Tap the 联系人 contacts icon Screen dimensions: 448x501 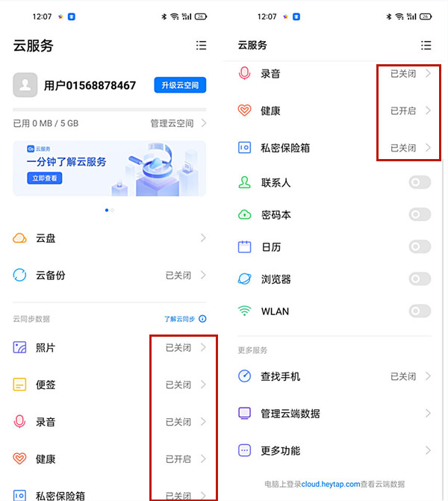point(244,182)
